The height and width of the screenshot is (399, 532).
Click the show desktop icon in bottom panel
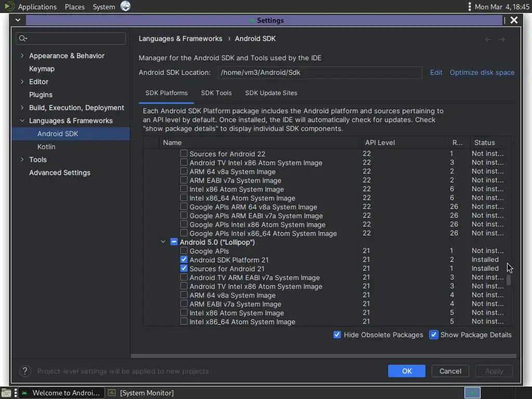6,393
